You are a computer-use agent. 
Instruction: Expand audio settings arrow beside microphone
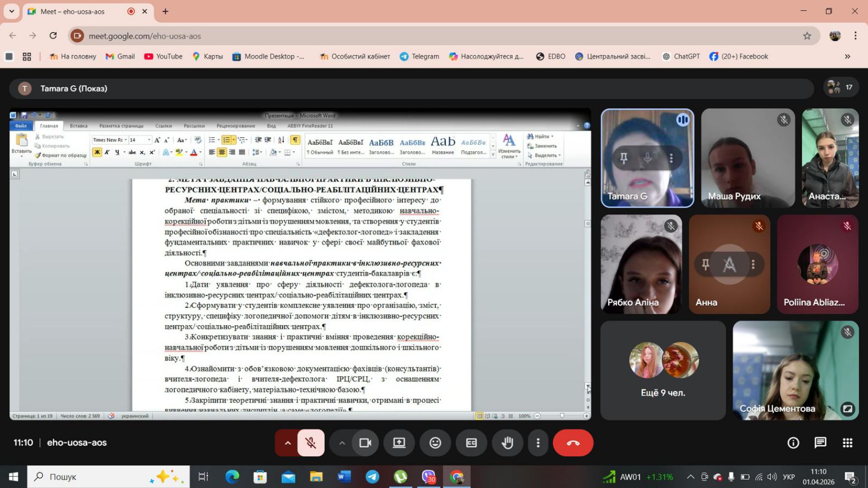pos(288,443)
